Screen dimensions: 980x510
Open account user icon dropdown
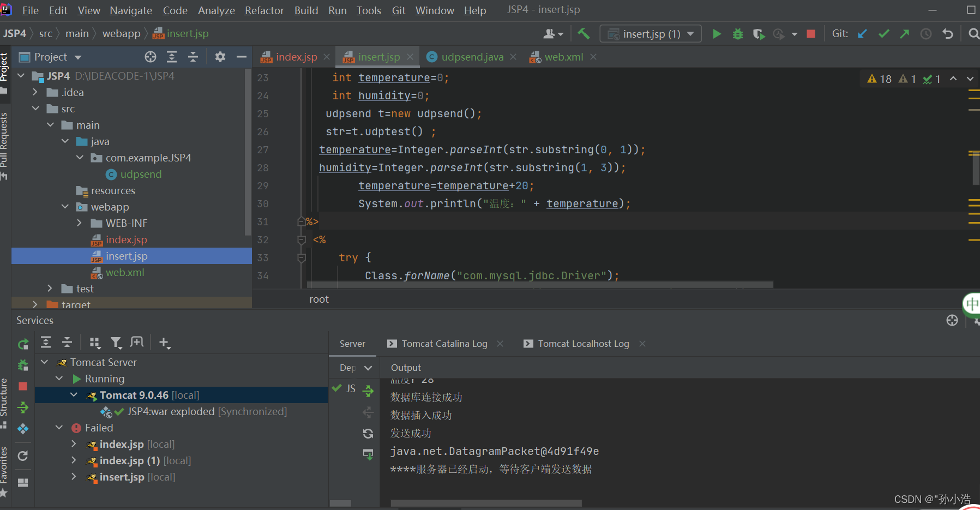(553, 34)
